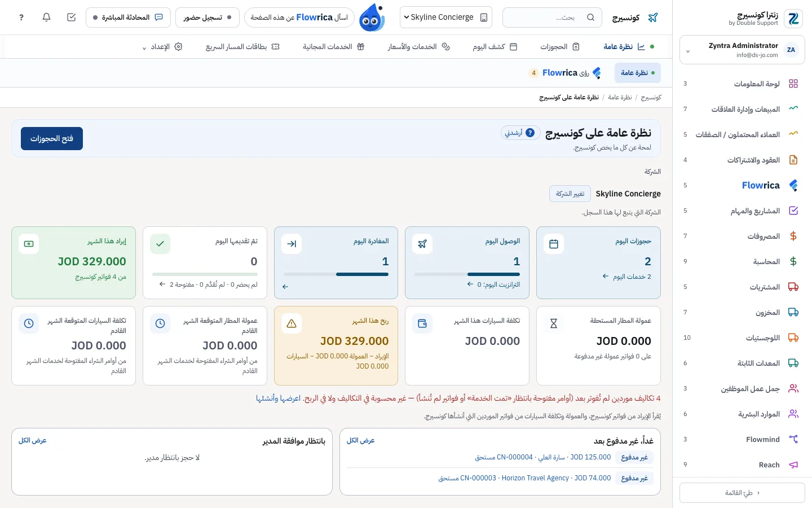Open the tasks checkbox icon in header

click(71, 17)
